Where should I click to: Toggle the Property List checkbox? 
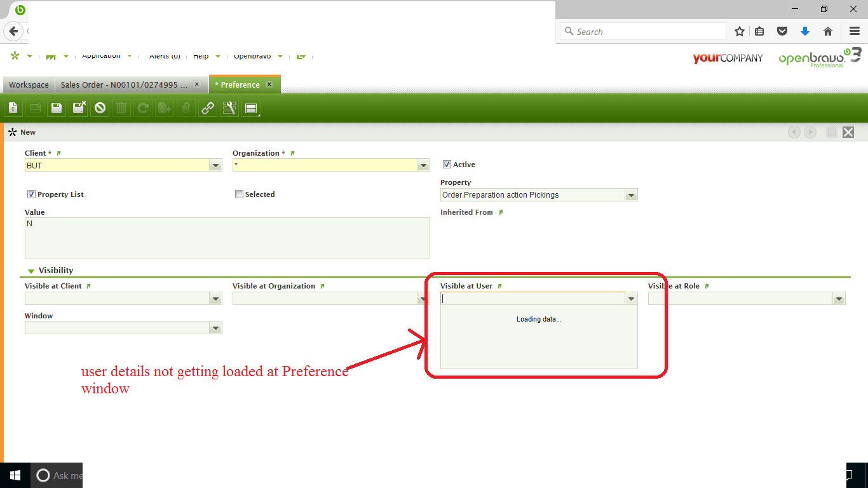point(31,194)
